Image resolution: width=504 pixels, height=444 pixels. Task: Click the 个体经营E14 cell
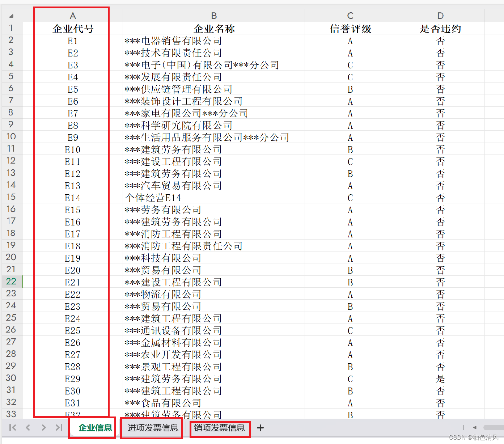point(214,198)
